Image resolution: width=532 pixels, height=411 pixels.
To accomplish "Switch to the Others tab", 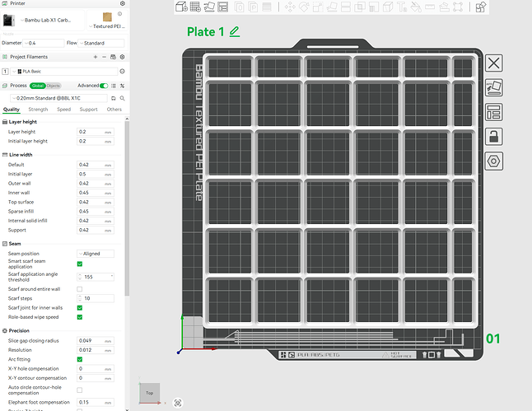I will tap(114, 110).
